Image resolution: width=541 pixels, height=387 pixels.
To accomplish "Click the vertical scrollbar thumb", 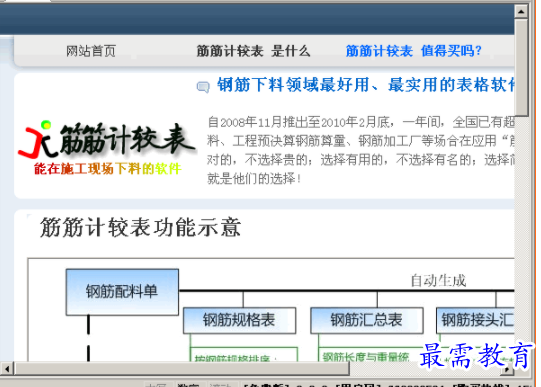I will click(x=521, y=68).
